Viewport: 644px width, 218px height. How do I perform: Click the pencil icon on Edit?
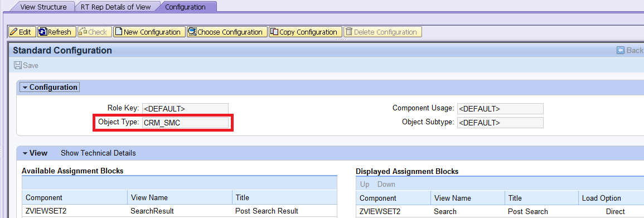coord(13,32)
